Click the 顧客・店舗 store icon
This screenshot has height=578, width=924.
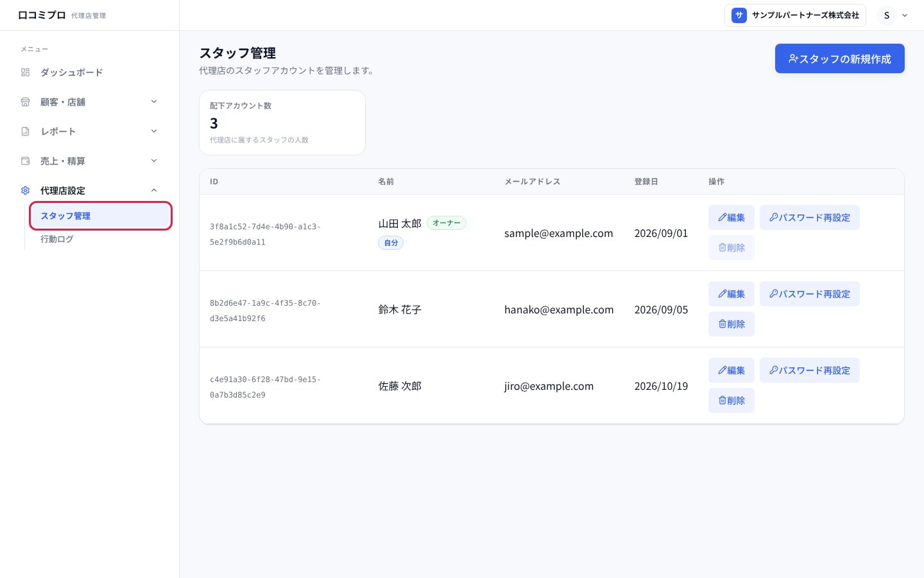pos(26,102)
